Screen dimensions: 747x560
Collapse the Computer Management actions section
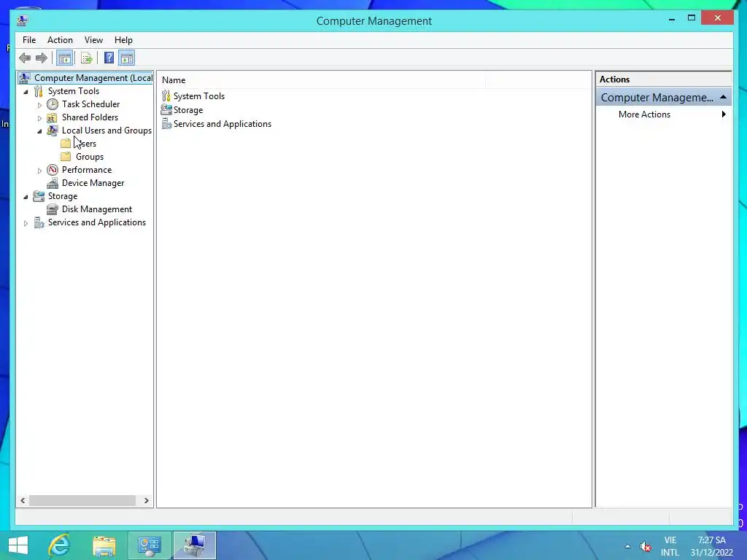tap(723, 97)
